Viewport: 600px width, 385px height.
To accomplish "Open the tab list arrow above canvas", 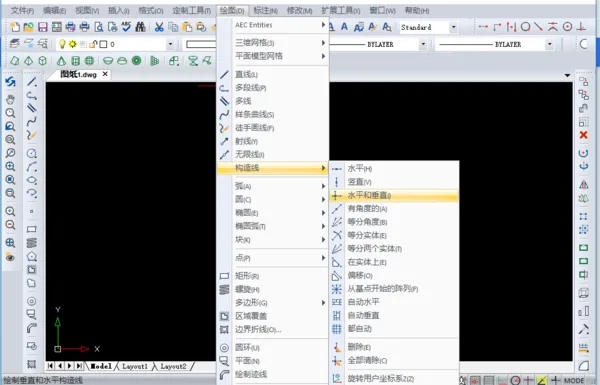I will click(x=567, y=75).
